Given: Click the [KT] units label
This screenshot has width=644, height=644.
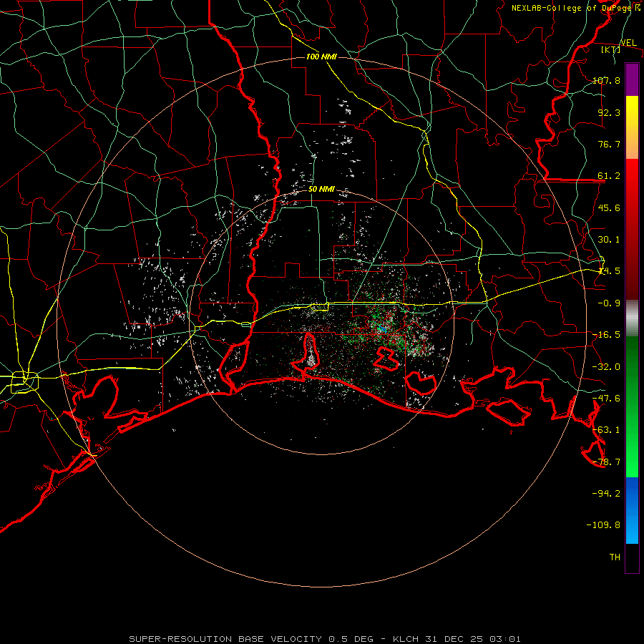Looking at the screenshot, I should point(611,49).
